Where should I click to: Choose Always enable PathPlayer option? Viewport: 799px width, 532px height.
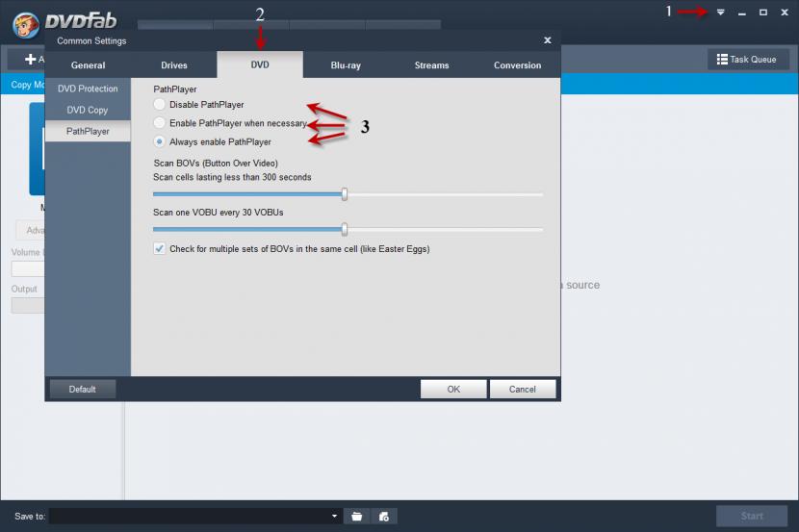[x=160, y=141]
